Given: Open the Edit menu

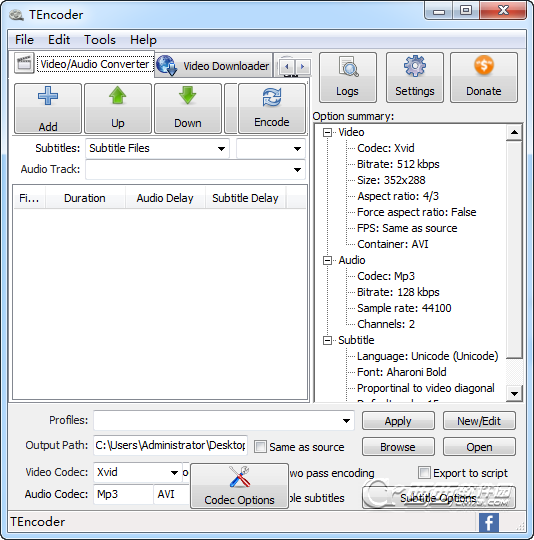Looking at the screenshot, I should tap(59, 40).
